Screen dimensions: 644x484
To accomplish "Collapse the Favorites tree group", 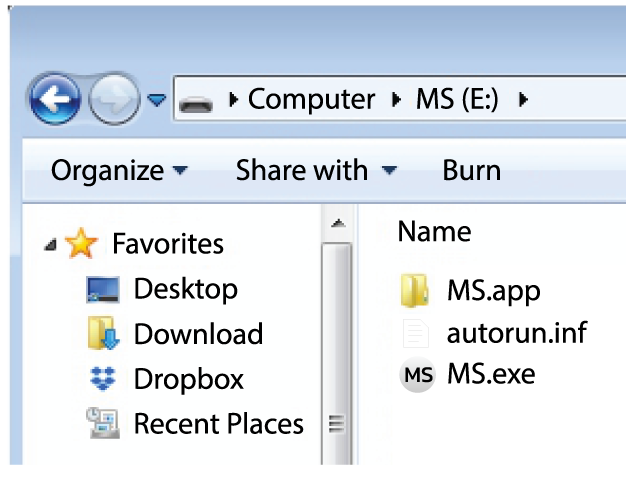I will point(51,245).
